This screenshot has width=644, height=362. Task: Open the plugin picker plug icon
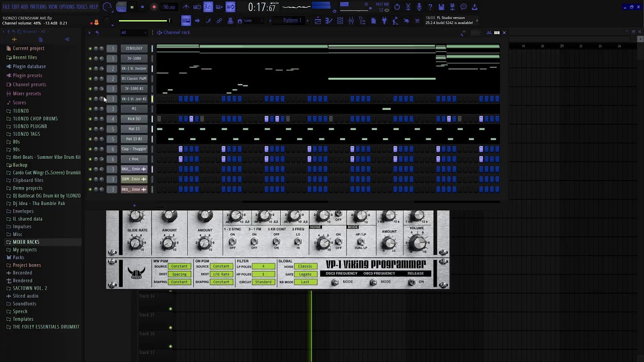pyautogui.click(x=384, y=21)
